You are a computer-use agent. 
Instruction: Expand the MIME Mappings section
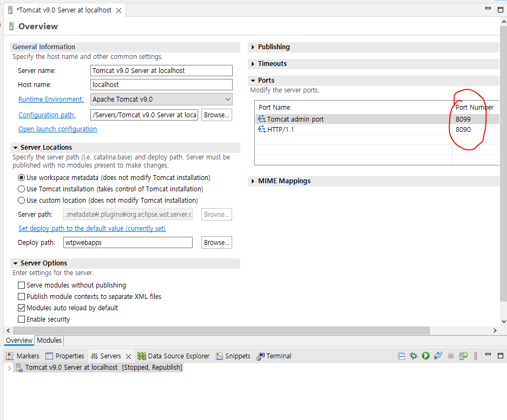pos(253,181)
